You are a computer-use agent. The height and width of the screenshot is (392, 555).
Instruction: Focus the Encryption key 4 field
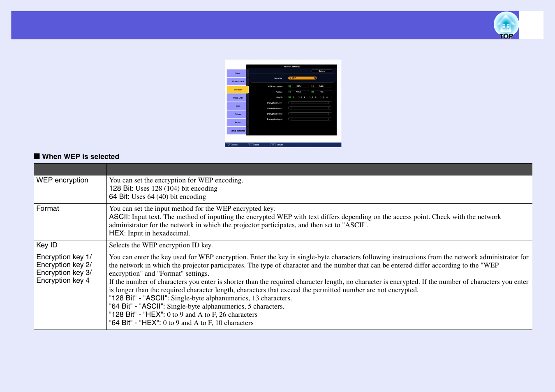310,119
